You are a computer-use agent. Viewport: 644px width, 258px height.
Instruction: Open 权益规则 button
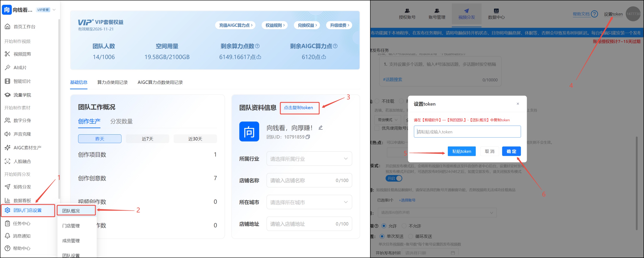point(275,25)
